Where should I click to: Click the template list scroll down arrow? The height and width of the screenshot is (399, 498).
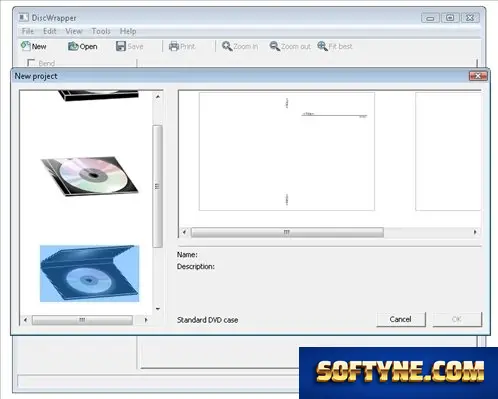158,309
